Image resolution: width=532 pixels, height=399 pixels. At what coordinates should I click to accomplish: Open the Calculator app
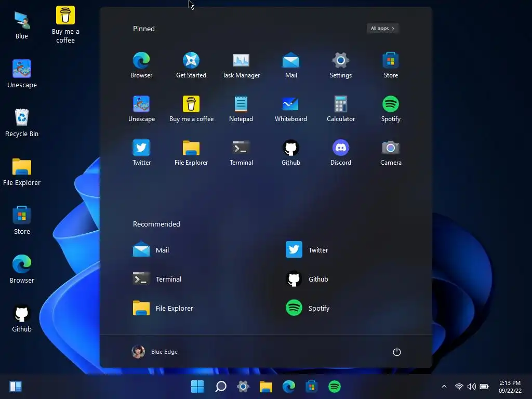pyautogui.click(x=341, y=109)
